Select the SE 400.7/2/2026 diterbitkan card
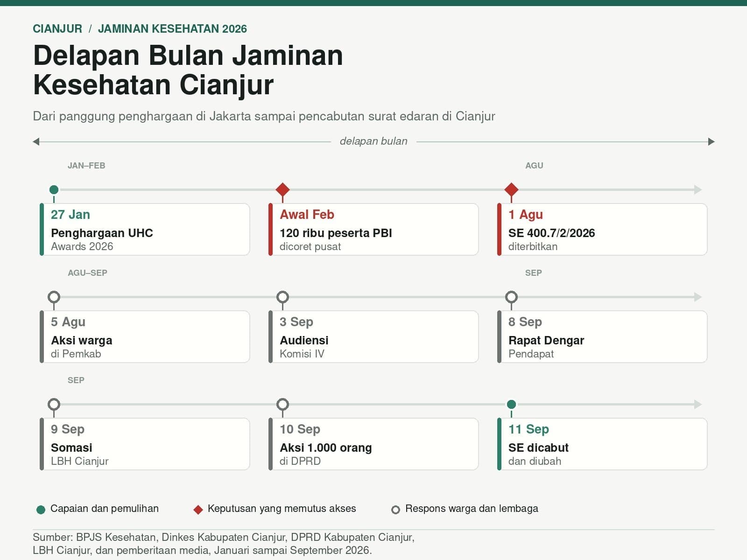Image resolution: width=747 pixels, height=560 pixels. 602,229
